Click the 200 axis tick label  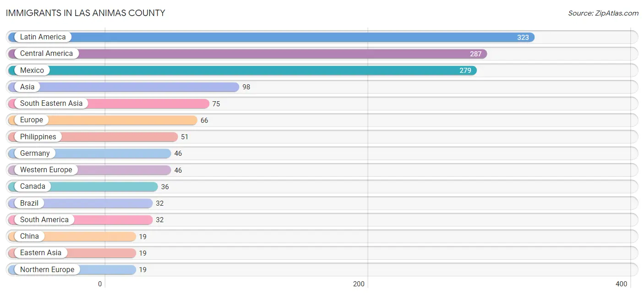tap(359, 284)
